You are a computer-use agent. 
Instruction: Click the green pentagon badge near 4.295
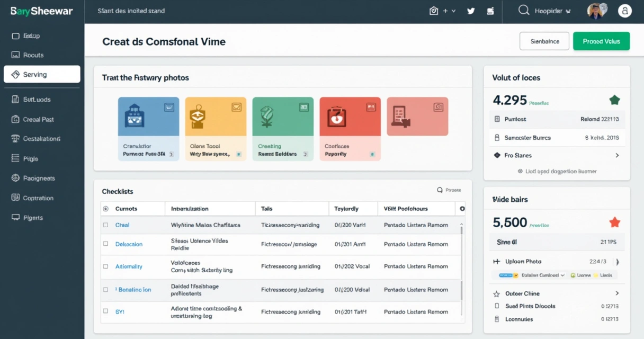pyautogui.click(x=614, y=100)
